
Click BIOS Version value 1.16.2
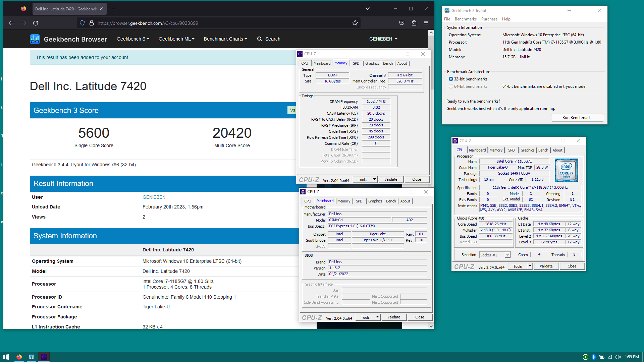(x=377, y=268)
